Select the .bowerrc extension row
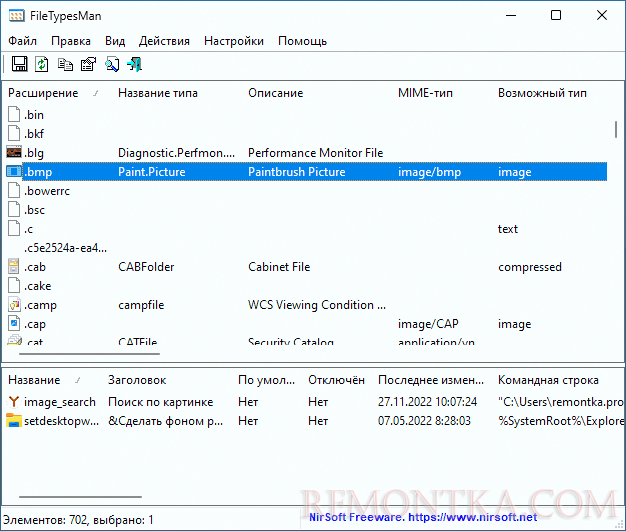This screenshot has width=626, height=531. tap(307, 191)
